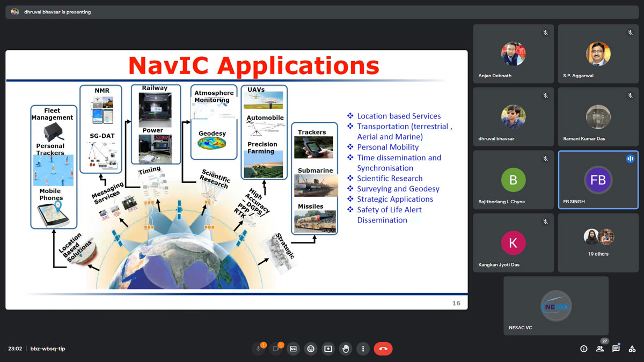
Task: Leave the call with the red hang-up button
Action: (383, 349)
